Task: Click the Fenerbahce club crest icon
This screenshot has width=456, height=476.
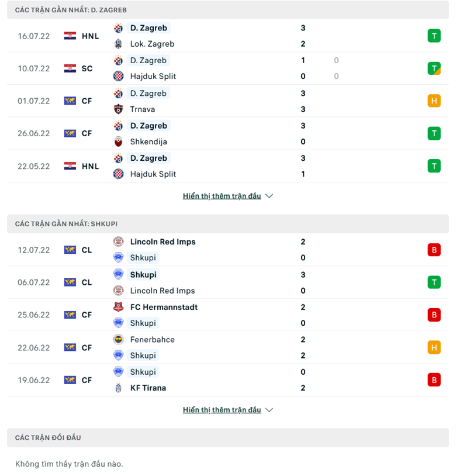Action: pyautogui.click(x=118, y=339)
